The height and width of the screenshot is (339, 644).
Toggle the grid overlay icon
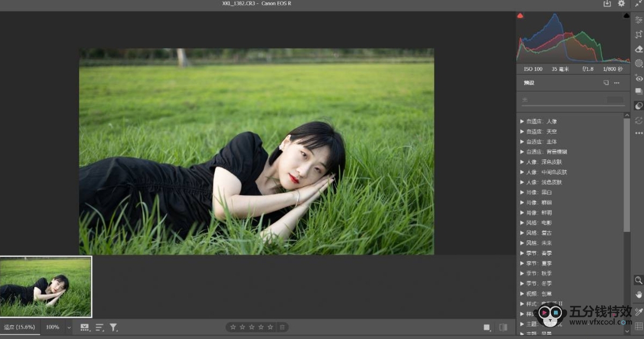(x=639, y=326)
